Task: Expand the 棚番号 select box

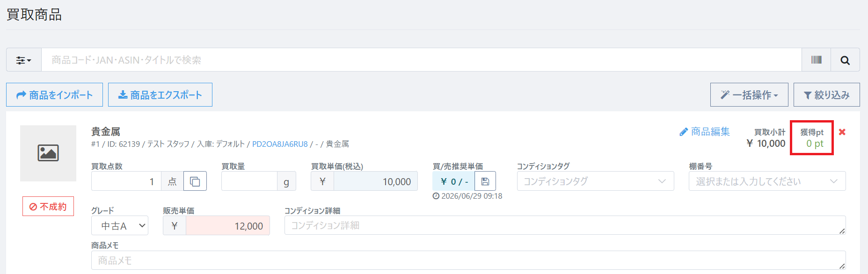Action: coord(767,181)
